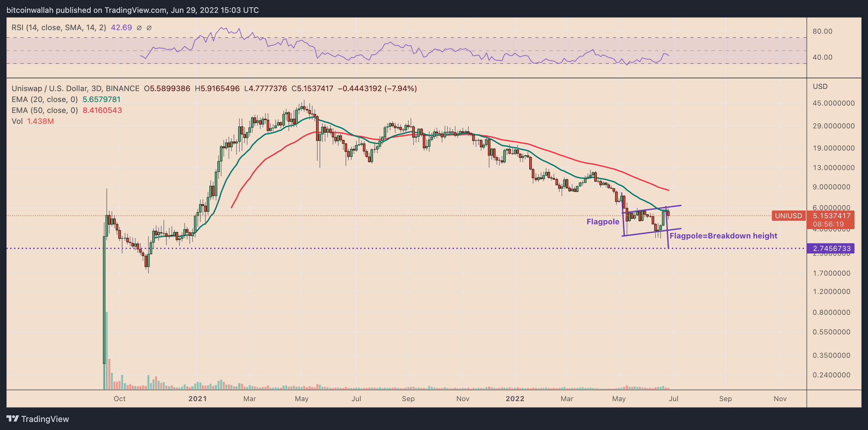Click the first empty-value symbol after RSI 42.69
Image resolution: width=868 pixels, height=430 pixels.
[139, 28]
